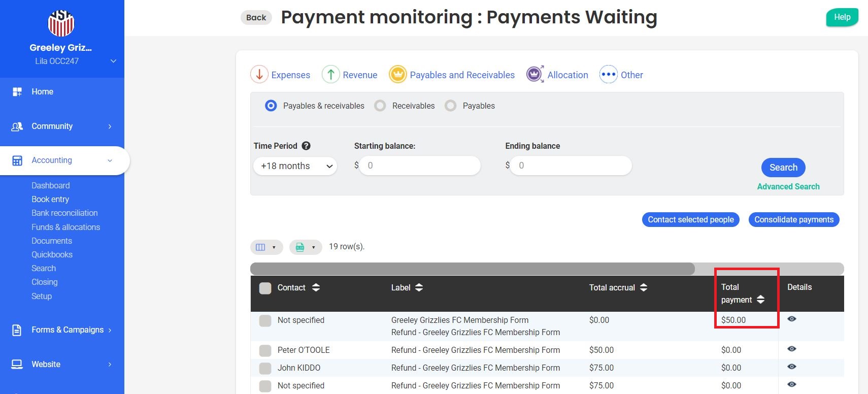Click the purple Allocation icon
The width and height of the screenshot is (868, 394).
[x=535, y=75]
